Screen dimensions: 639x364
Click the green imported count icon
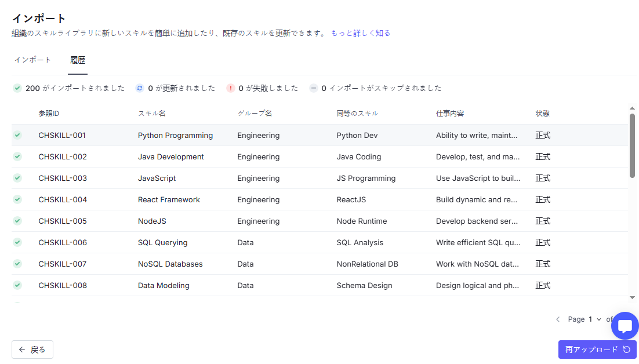(x=17, y=88)
